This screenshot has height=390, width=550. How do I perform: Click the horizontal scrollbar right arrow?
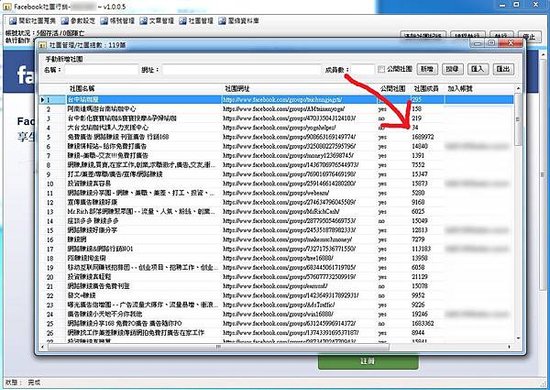509,347
